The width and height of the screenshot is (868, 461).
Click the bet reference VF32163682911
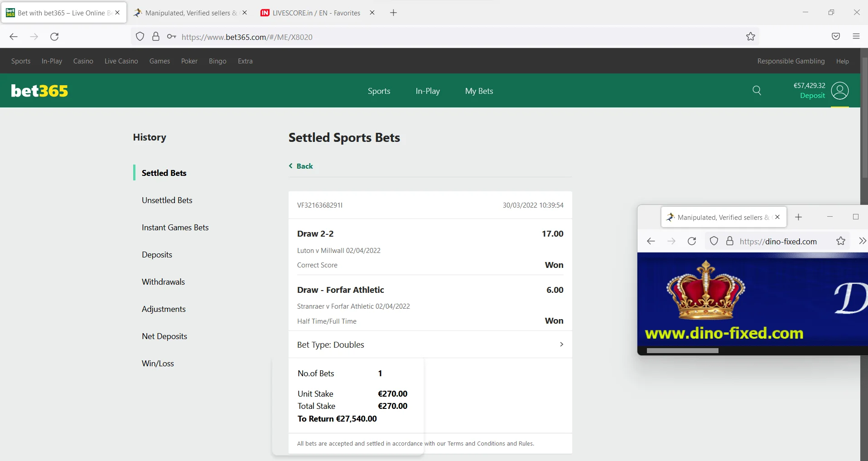tap(320, 205)
